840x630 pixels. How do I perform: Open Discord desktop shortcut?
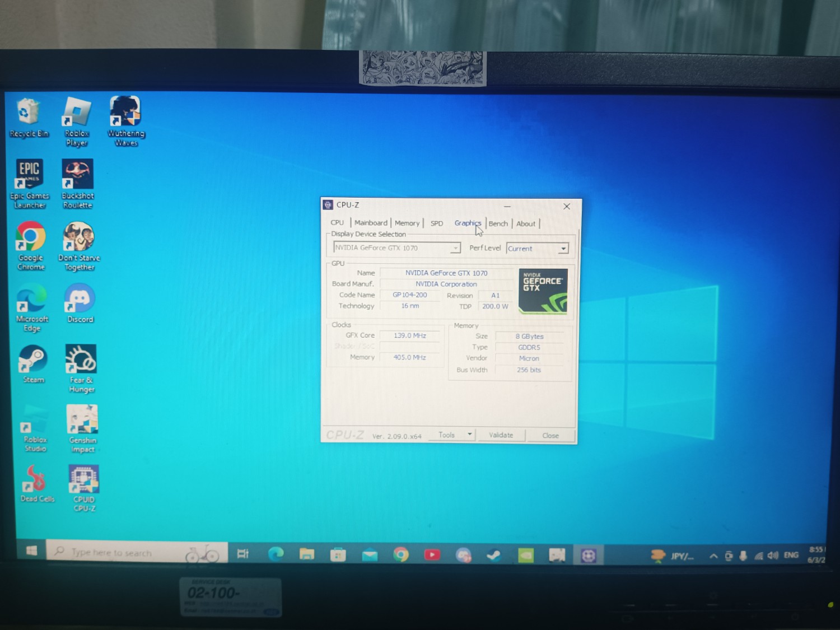click(x=80, y=304)
